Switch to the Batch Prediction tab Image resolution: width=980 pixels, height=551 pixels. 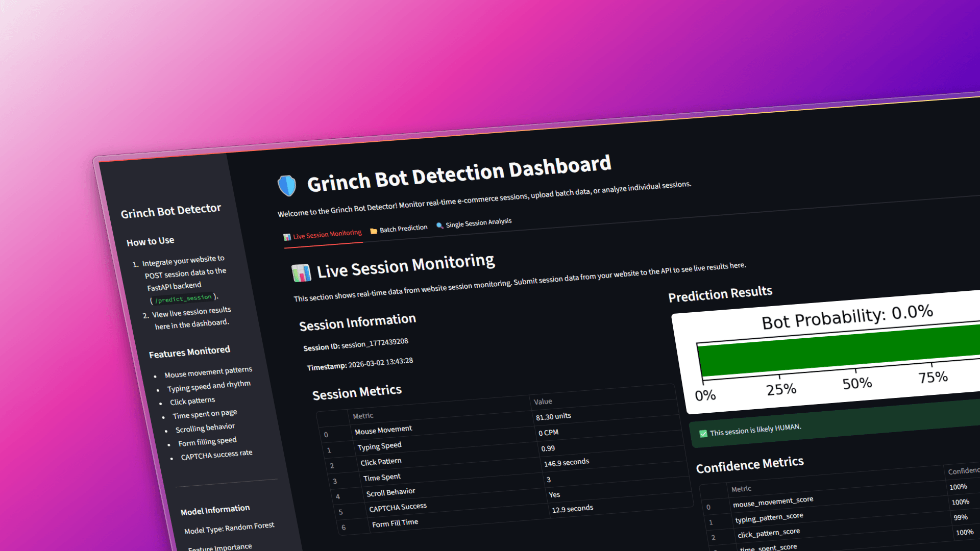403,228
